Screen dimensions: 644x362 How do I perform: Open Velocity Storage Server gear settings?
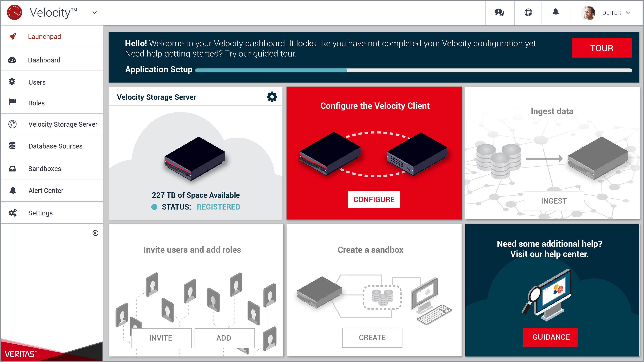(272, 97)
